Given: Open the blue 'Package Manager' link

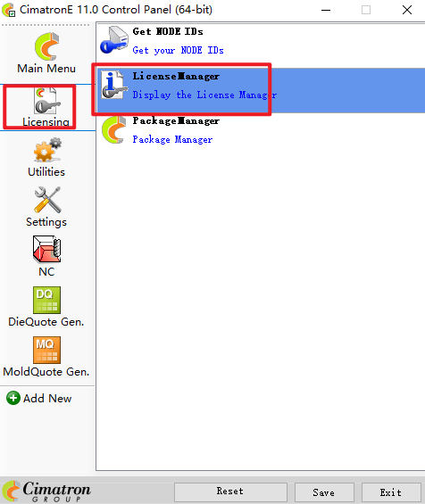Looking at the screenshot, I should pyautogui.click(x=172, y=139).
